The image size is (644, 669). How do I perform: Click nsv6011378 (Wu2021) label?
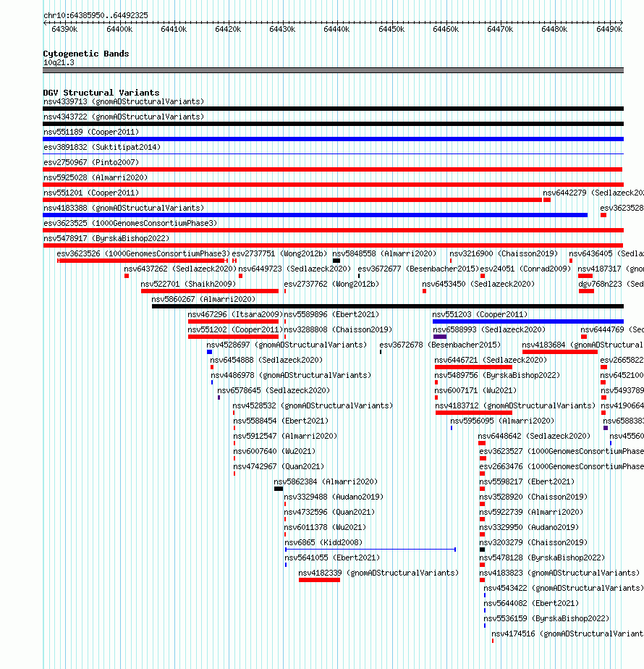pos(325,528)
